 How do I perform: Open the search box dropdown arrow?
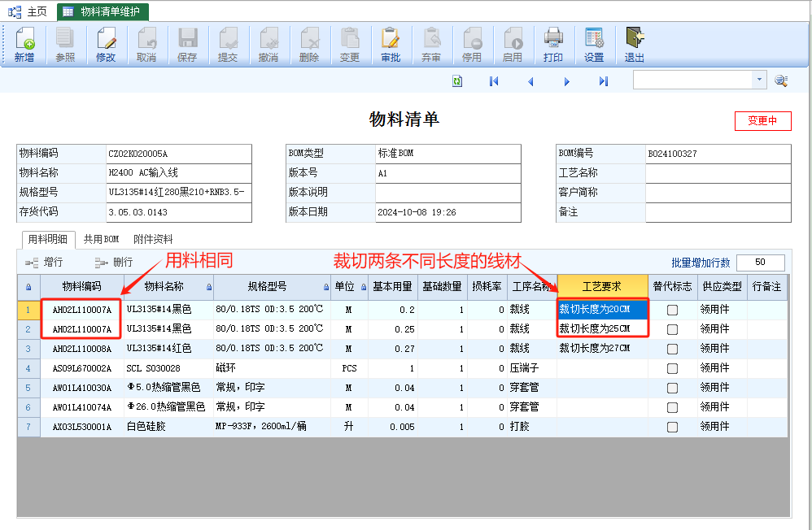pos(759,80)
